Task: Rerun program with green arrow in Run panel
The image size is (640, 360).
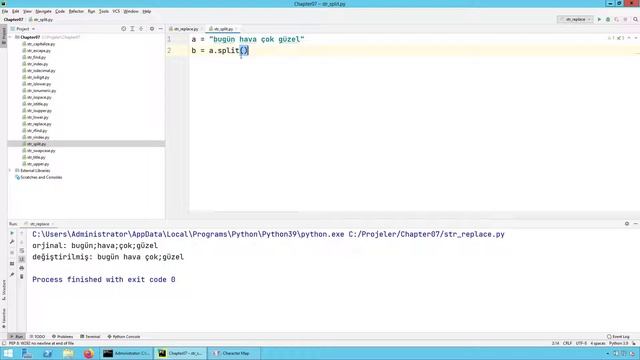Action: [x=12, y=233]
